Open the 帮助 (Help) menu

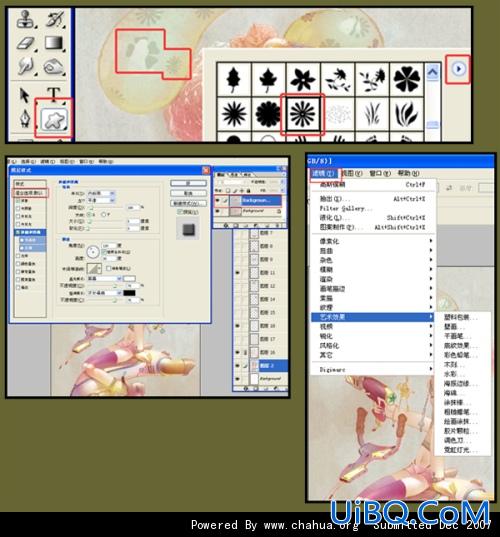tap(408, 173)
